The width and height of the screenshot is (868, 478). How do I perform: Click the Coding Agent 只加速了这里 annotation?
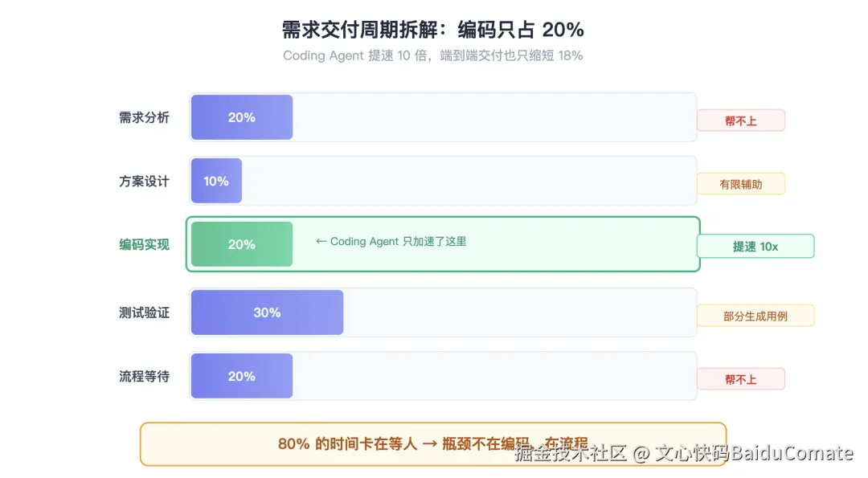(391, 241)
